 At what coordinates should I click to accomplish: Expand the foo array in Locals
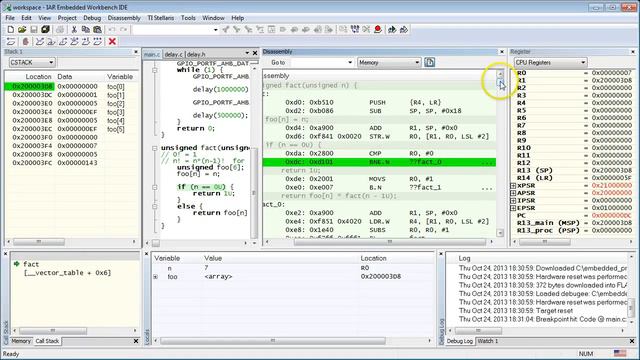(156, 277)
